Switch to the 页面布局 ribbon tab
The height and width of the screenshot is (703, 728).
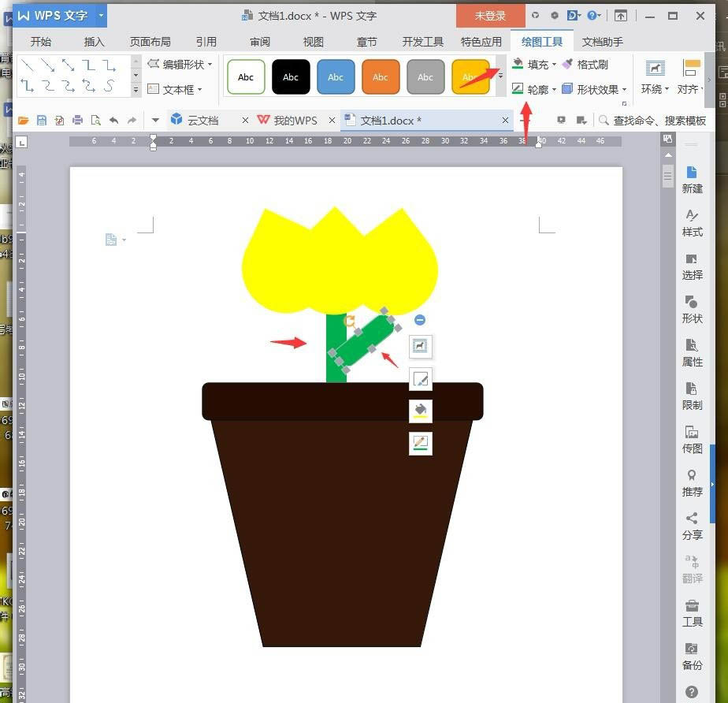pyautogui.click(x=150, y=42)
